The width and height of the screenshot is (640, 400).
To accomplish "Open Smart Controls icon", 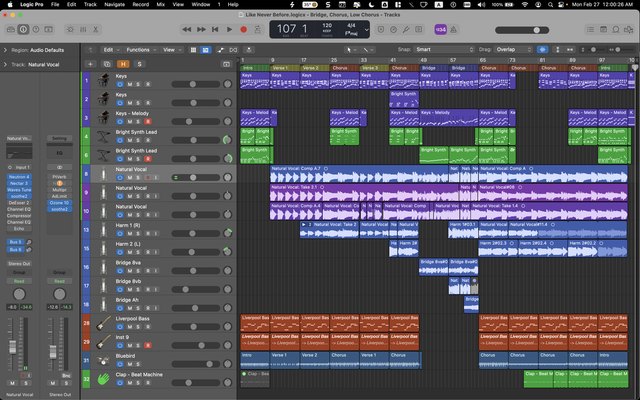I will coord(71,29).
